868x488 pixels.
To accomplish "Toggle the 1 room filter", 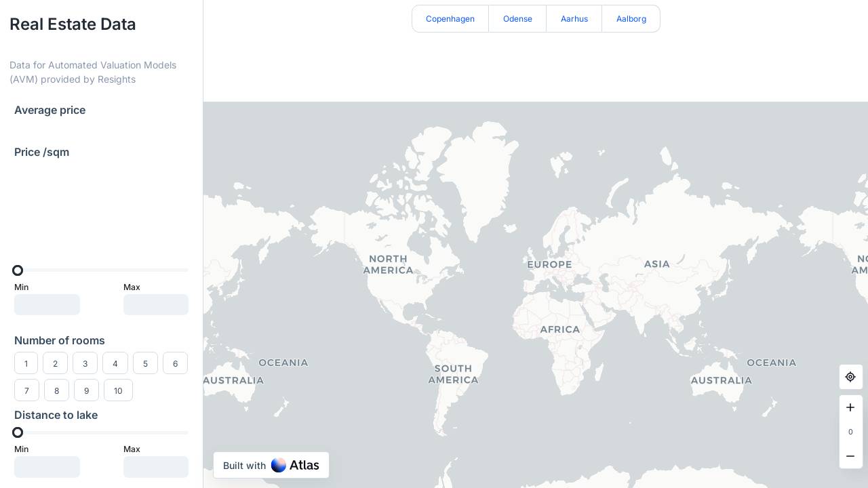I will (x=26, y=363).
